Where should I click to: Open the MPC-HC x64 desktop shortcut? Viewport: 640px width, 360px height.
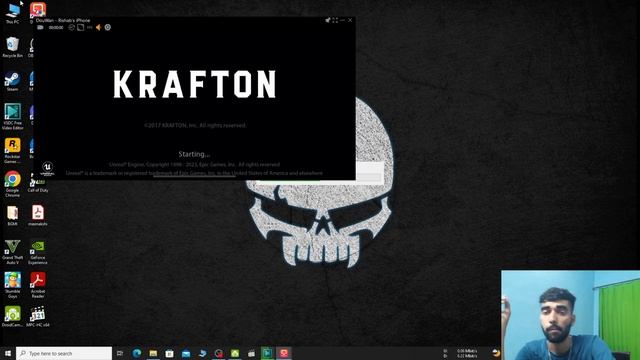tap(38, 317)
